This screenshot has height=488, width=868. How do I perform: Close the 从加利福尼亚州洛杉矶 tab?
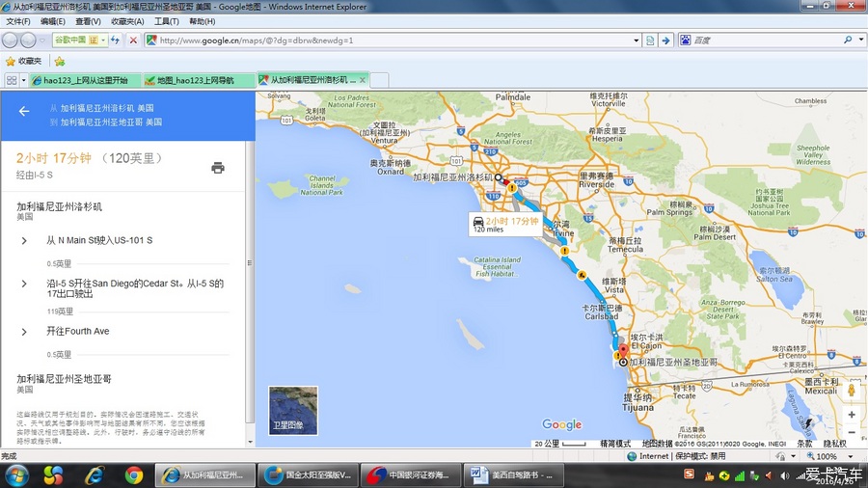363,80
